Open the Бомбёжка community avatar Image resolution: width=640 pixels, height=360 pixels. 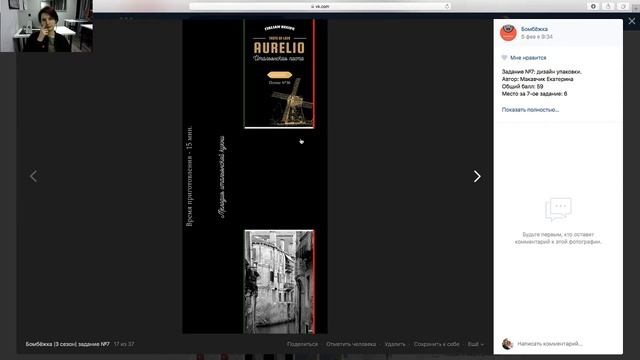point(508,33)
